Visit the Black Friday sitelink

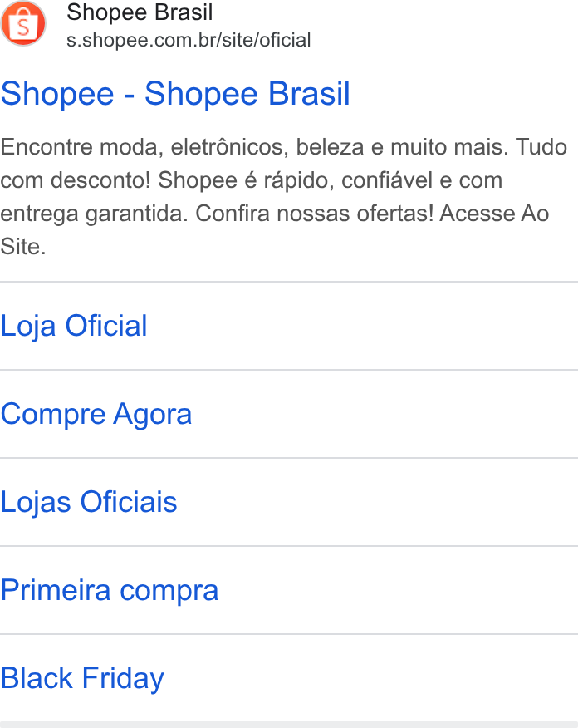point(82,678)
